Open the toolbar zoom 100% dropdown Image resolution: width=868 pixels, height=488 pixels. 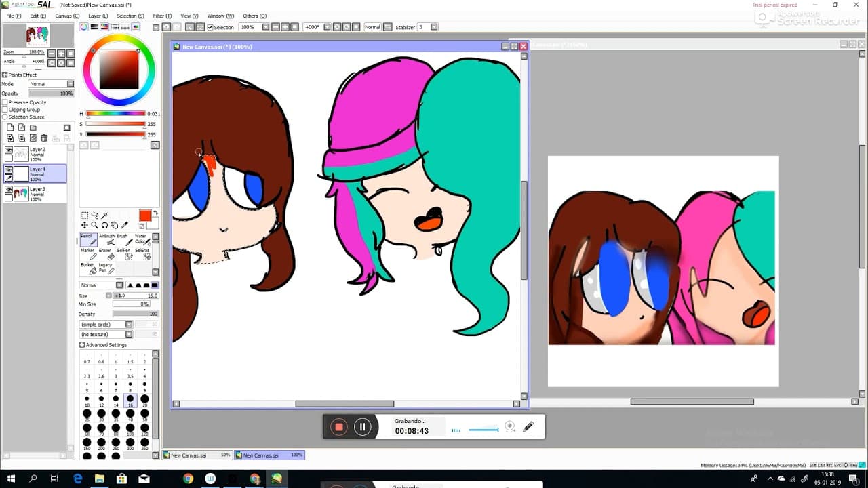pyautogui.click(x=266, y=27)
